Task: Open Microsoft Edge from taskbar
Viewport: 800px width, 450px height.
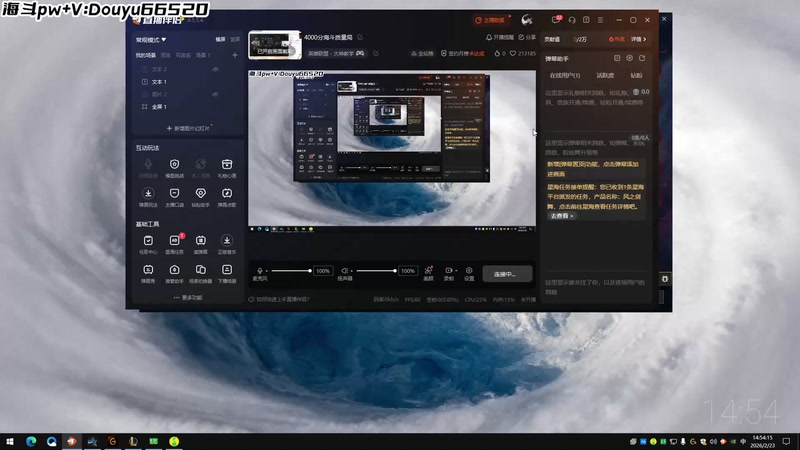Action: click(31, 441)
